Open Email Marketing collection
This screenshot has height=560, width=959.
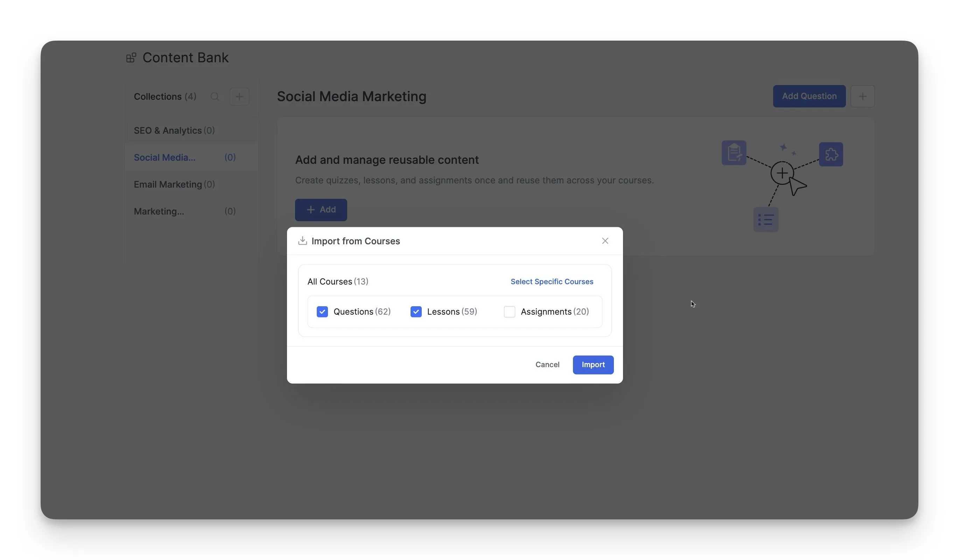coord(191,184)
